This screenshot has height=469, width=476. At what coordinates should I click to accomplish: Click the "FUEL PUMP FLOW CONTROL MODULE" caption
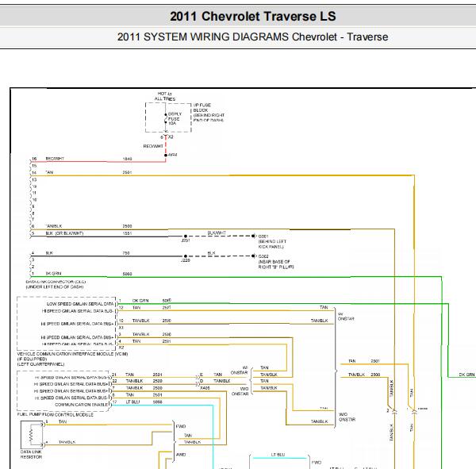(x=56, y=414)
